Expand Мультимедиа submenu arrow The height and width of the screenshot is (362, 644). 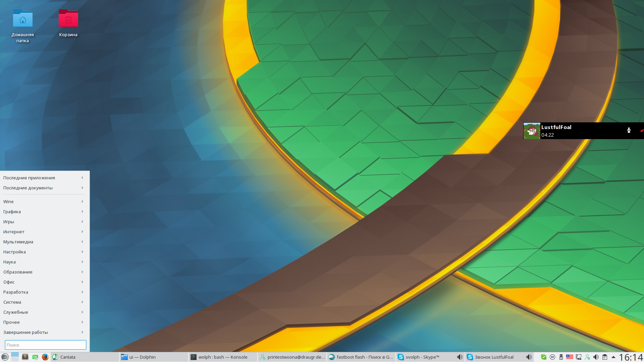click(x=82, y=242)
